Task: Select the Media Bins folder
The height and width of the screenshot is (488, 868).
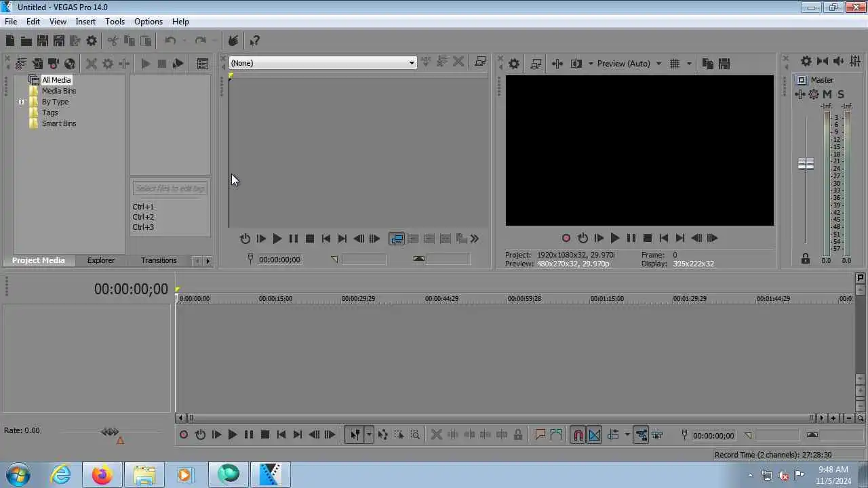Action: 59,91
